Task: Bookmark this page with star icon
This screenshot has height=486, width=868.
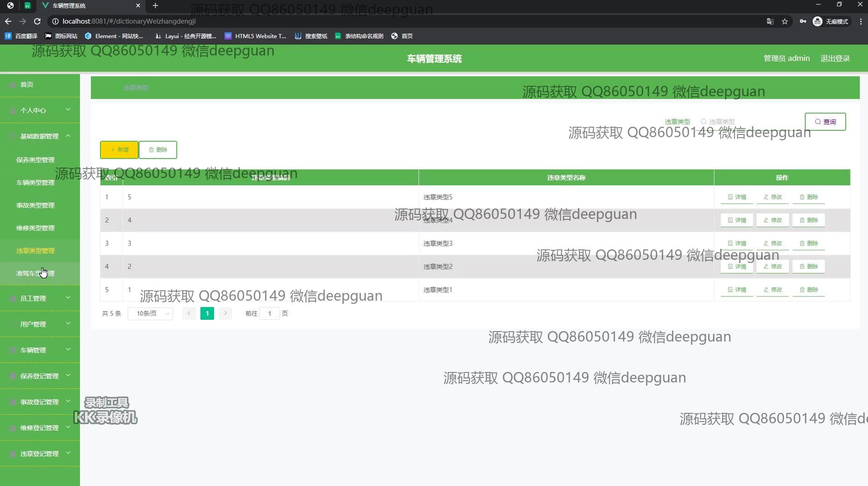Action: tap(784, 21)
